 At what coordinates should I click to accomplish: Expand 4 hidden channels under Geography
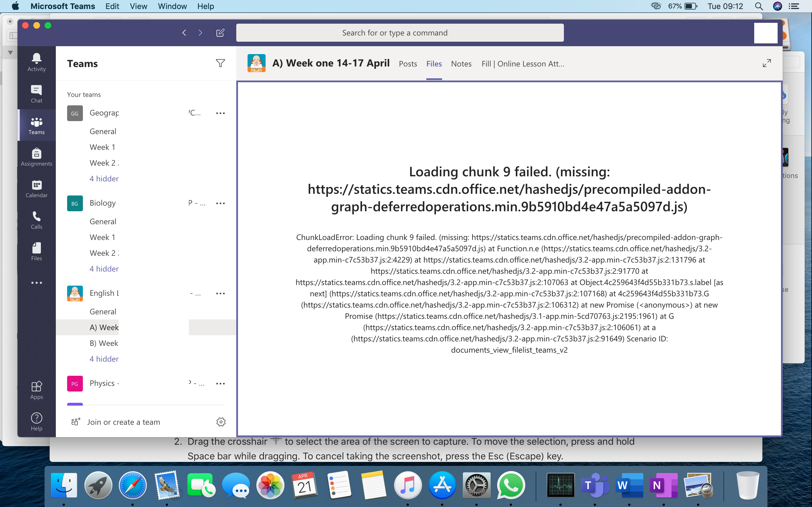[x=104, y=179]
